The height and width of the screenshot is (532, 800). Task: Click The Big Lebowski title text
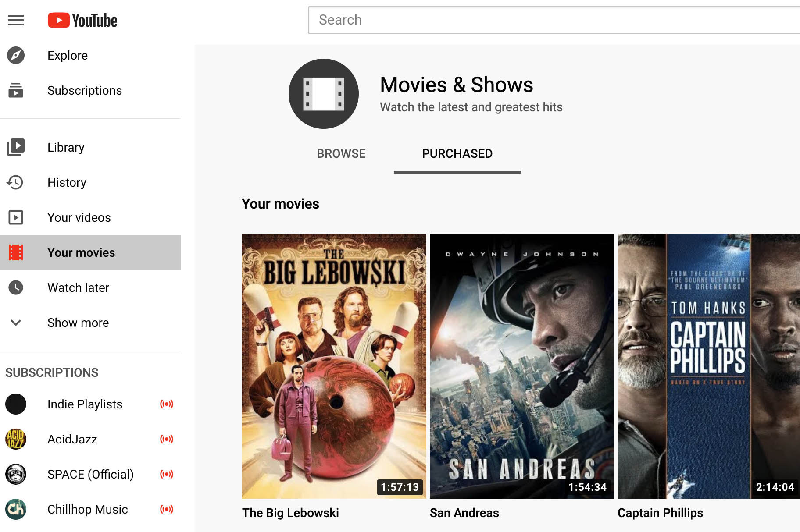[x=290, y=513]
